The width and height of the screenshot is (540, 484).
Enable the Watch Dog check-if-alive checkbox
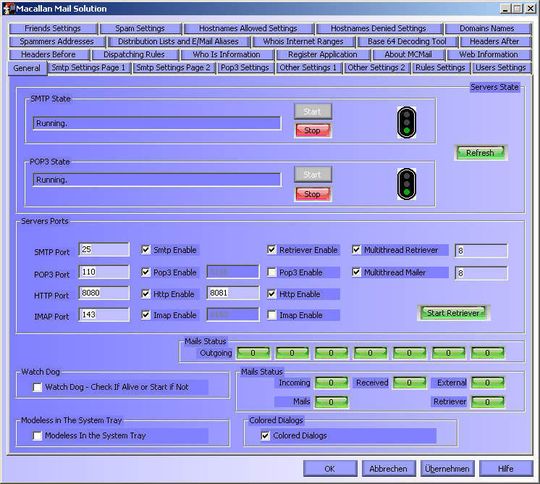pos(37,387)
